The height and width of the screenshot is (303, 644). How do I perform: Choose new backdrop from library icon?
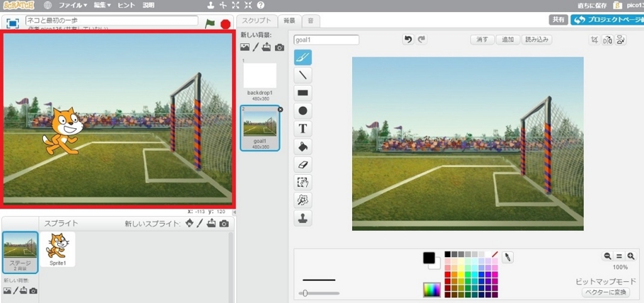pyautogui.click(x=245, y=47)
